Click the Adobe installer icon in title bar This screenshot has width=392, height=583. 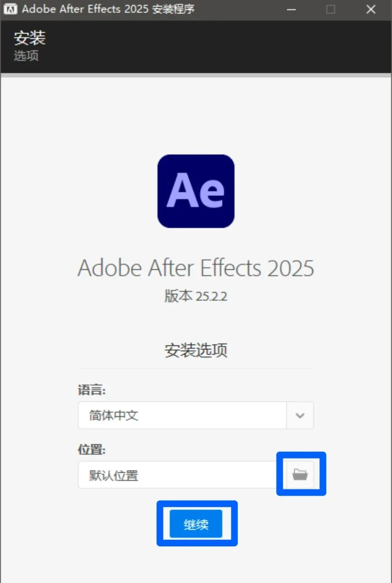10,9
